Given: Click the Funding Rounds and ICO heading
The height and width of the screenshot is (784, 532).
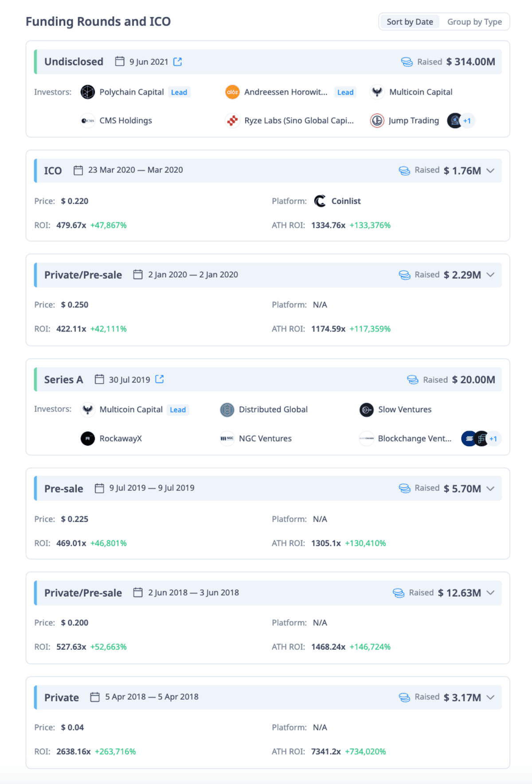Looking at the screenshot, I should pyautogui.click(x=98, y=22).
